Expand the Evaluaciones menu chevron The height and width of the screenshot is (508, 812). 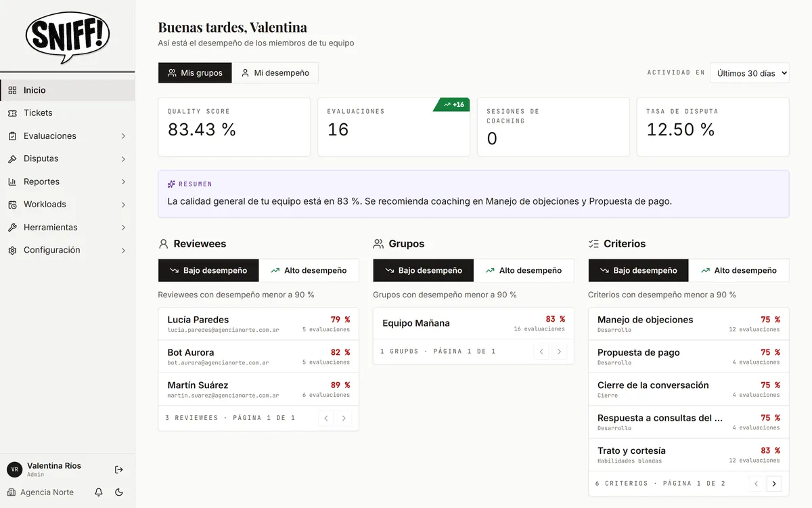pos(123,136)
